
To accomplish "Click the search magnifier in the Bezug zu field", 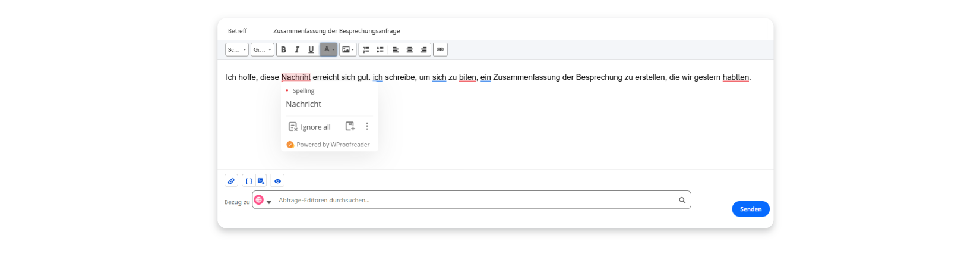I will 682,201.
